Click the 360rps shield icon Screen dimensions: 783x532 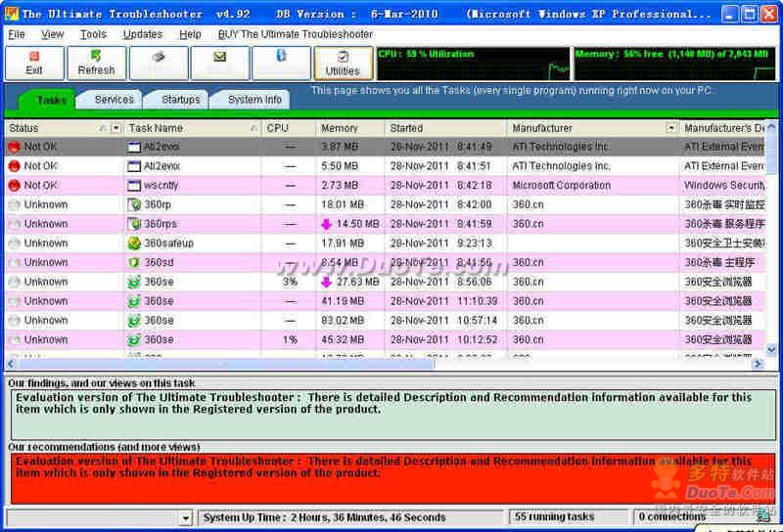[134, 224]
